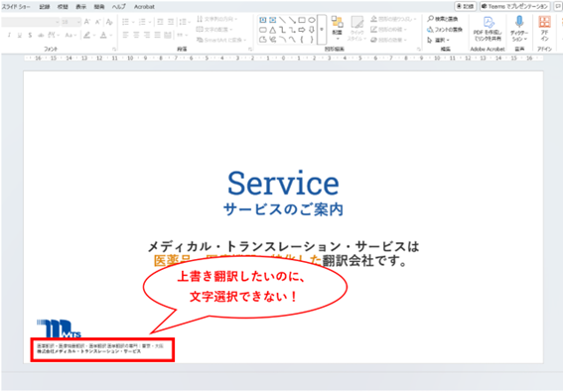Open SmartArt に変換 dropdown
This screenshot has width=563, height=392.
click(x=221, y=40)
